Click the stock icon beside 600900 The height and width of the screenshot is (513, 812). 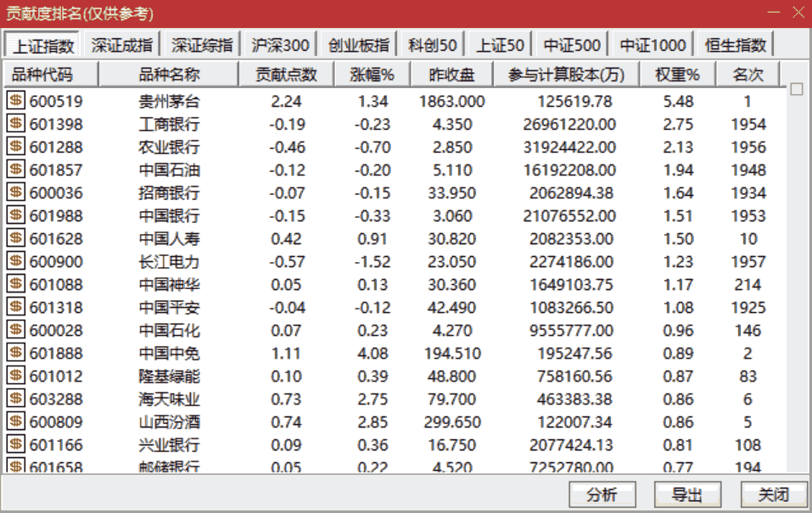(x=15, y=260)
